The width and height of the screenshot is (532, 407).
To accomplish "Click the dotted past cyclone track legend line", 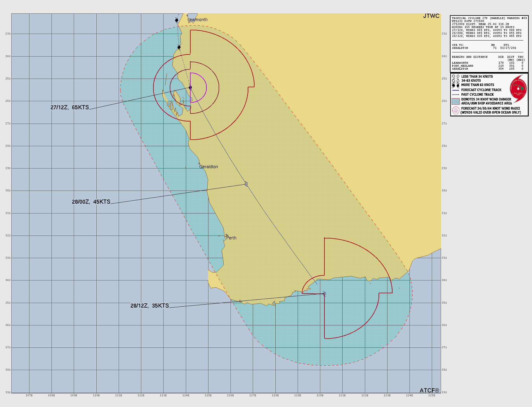I will coord(456,95).
